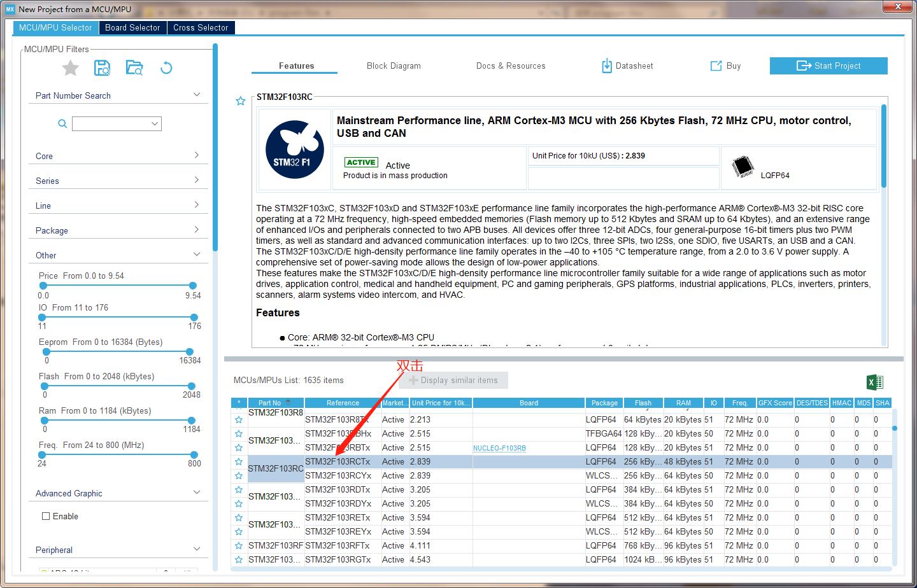Star the STM32F103RBTx row
The width and height of the screenshot is (917, 588).
[239, 448]
